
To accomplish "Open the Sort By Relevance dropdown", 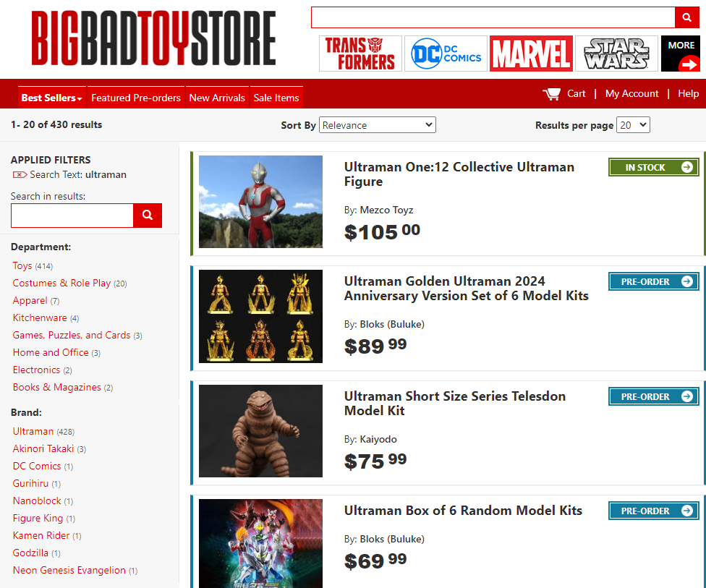I will point(378,124).
